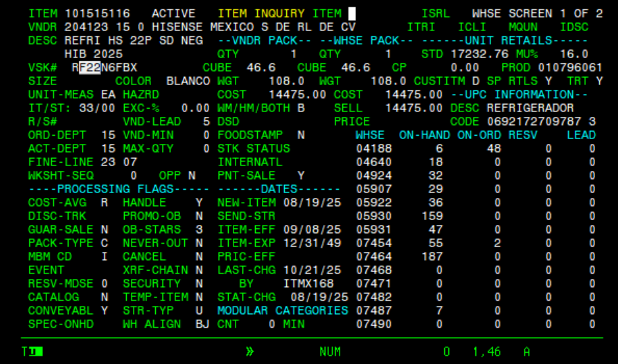This screenshot has width=618, height=364.
Task: Click the ON-ORD column header
Action: tap(479, 136)
